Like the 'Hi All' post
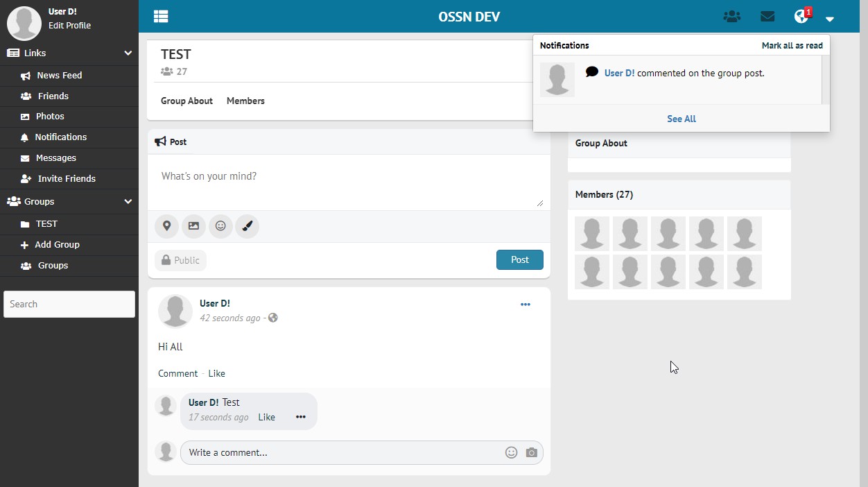Screen dimensions: 868x487 216,373
